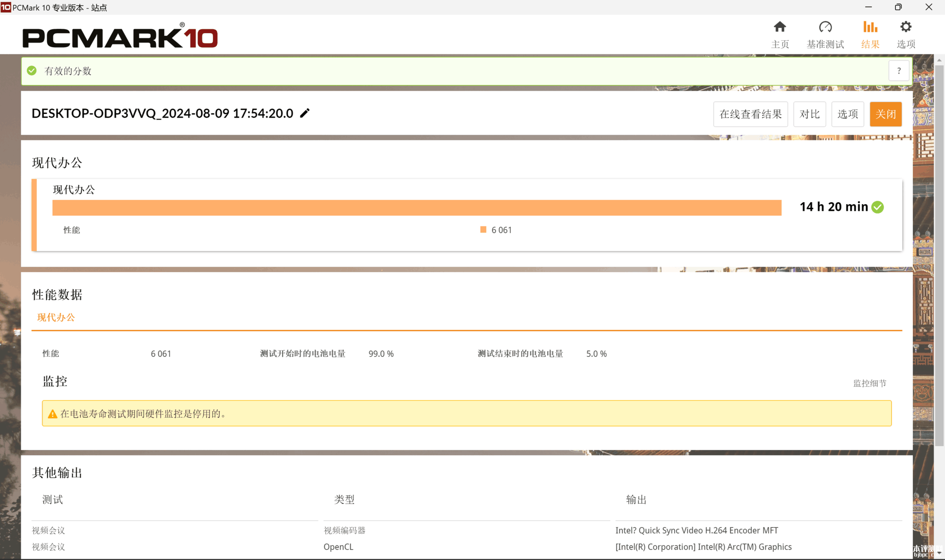
Task: Open the 监控细节 link
Action: pos(869,383)
